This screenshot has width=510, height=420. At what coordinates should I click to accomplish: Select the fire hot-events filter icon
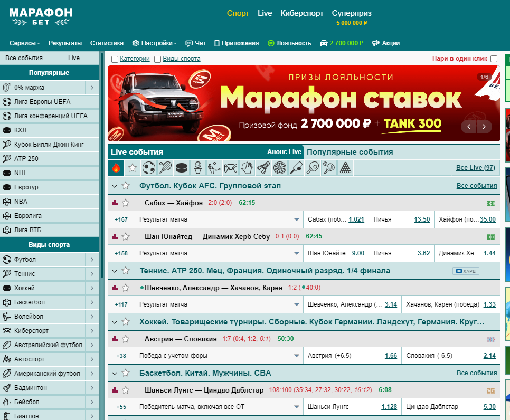pos(116,168)
